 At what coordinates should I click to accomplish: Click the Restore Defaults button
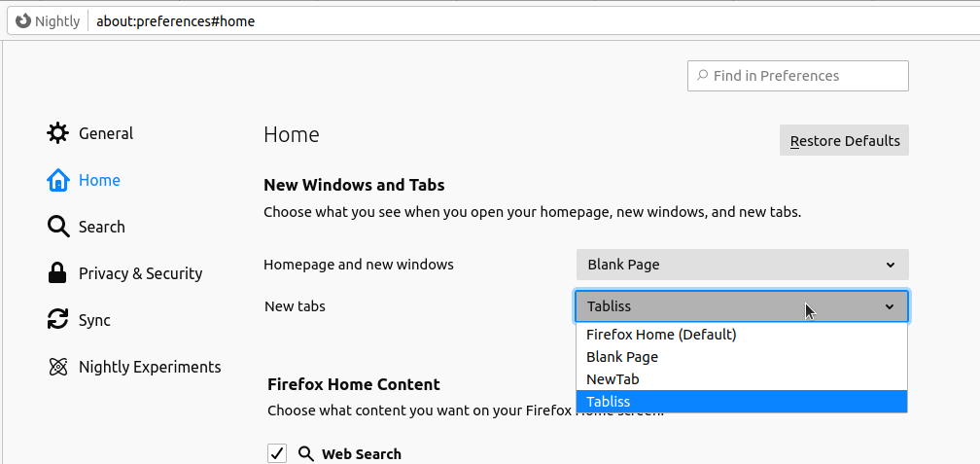(844, 141)
